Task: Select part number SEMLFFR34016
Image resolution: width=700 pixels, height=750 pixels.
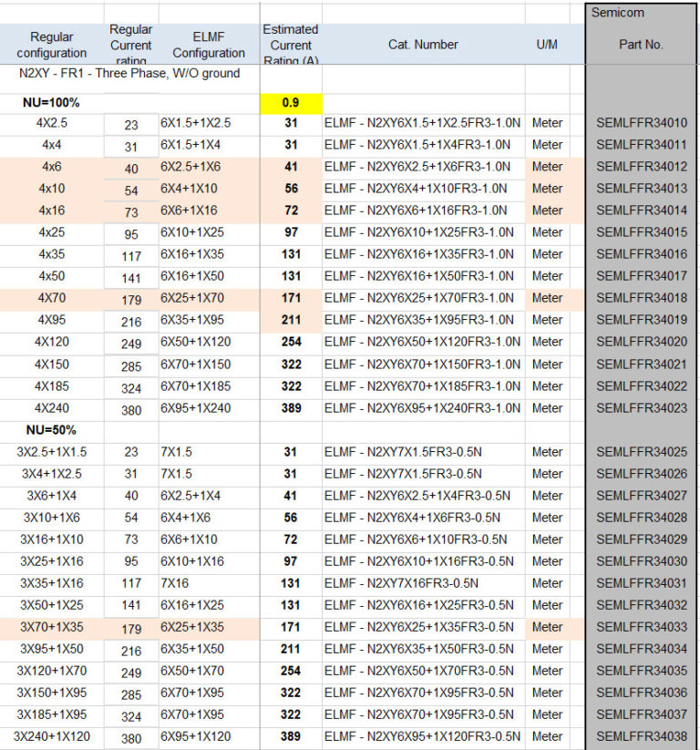Action: pos(641,254)
